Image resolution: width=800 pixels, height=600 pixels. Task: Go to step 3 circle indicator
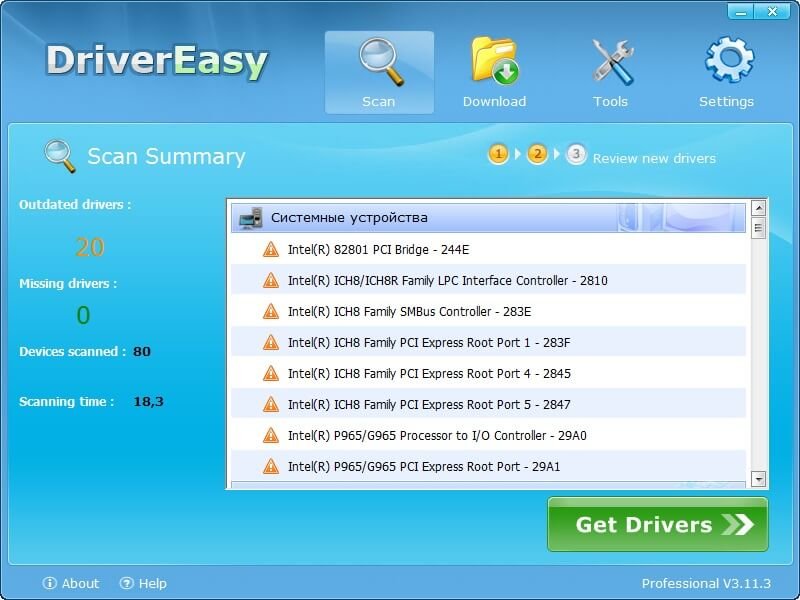tap(576, 154)
